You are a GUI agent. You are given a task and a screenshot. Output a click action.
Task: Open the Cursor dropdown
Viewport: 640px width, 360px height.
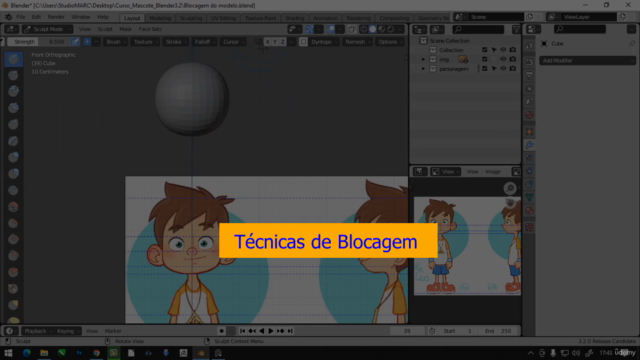[233, 42]
